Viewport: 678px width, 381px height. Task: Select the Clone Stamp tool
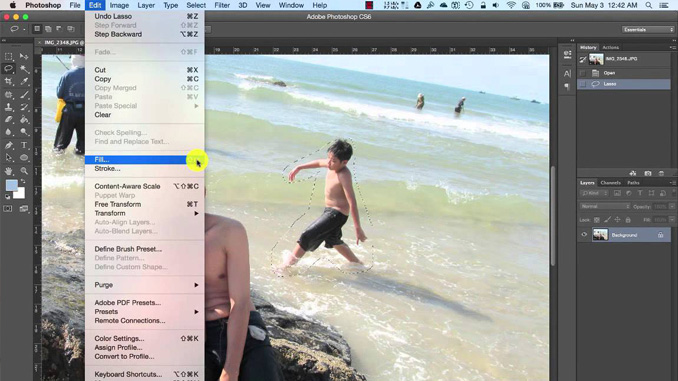pos(9,107)
